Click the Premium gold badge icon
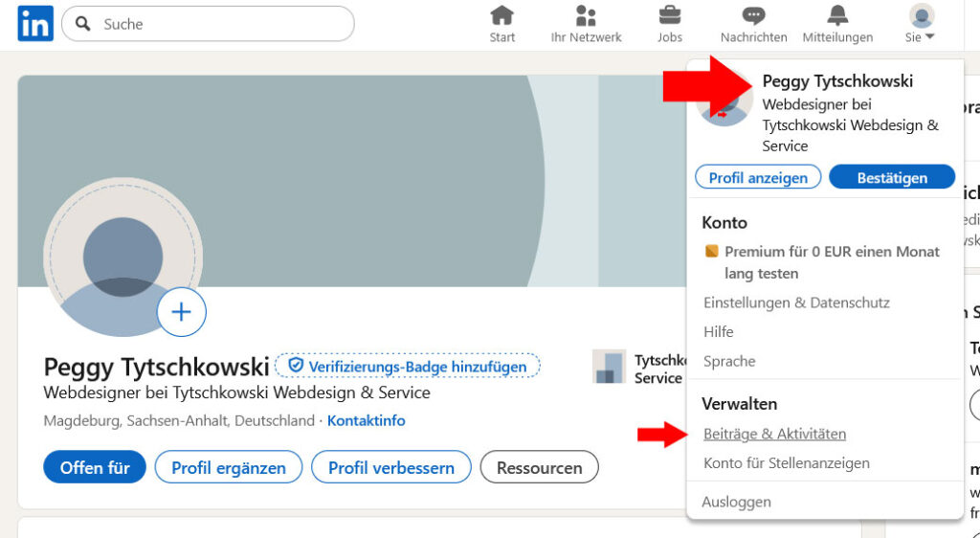Image resolution: width=980 pixels, height=538 pixels. (711, 252)
